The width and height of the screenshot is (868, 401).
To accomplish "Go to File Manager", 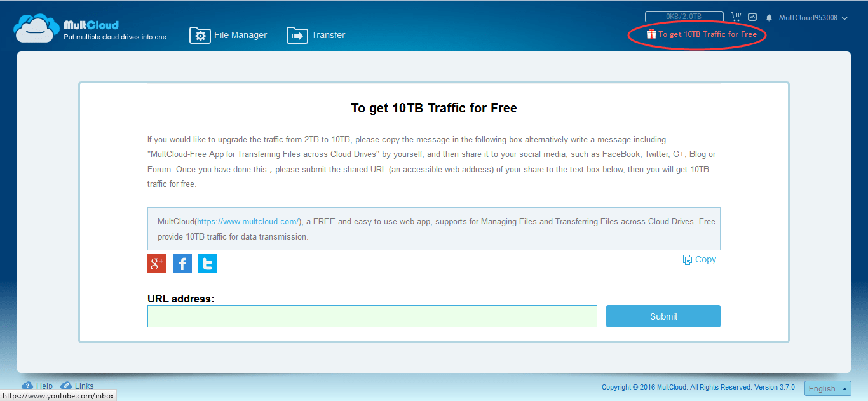I will (240, 35).
